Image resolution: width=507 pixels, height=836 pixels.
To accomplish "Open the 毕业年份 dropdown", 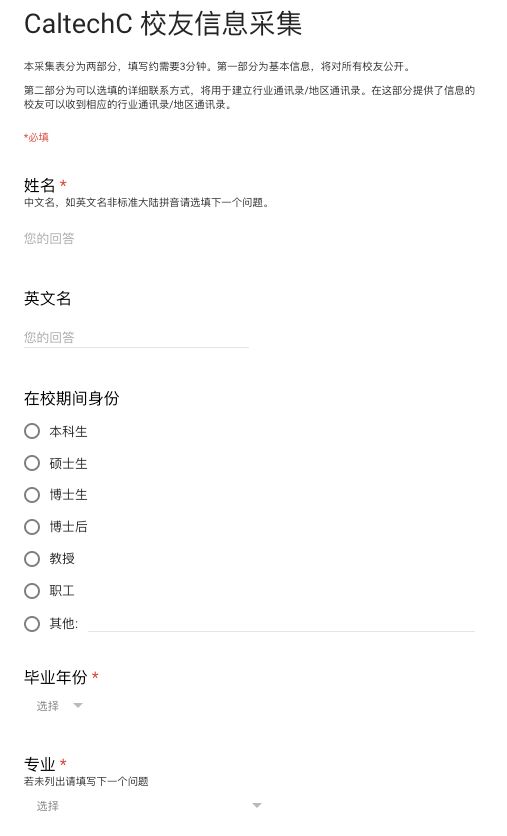I will point(59,705).
